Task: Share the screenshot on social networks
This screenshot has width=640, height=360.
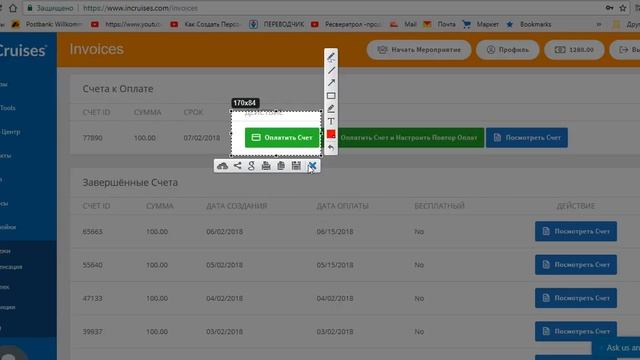Action: click(x=238, y=166)
